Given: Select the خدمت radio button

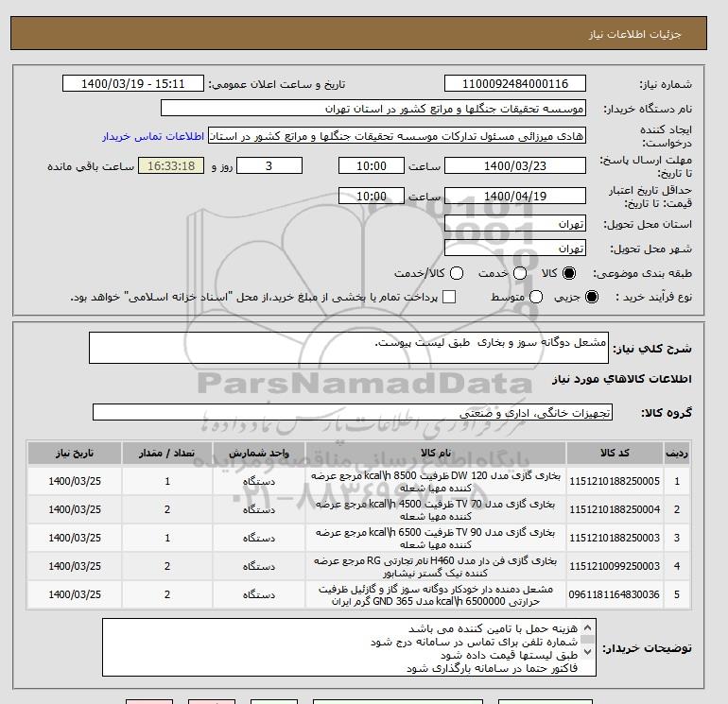Looking at the screenshot, I should pyautogui.click(x=520, y=273).
